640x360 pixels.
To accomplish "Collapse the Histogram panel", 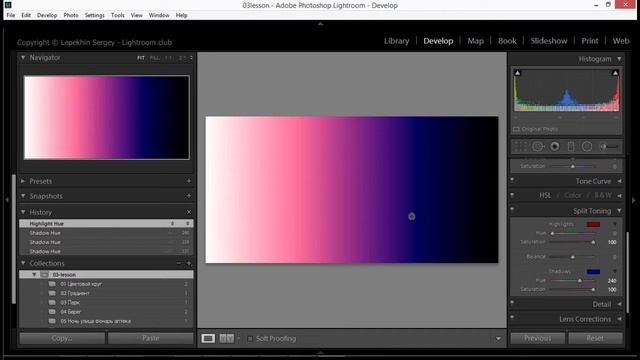I will point(619,59).
